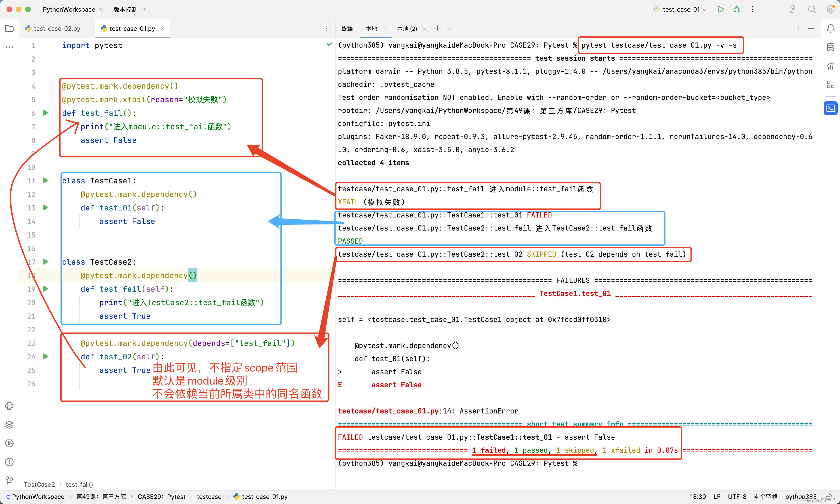The height and width of the screenshot is (504, 840).
Task: Open the Python Packages layers icon
Action: pyautogui.click(x=10, y=424)
